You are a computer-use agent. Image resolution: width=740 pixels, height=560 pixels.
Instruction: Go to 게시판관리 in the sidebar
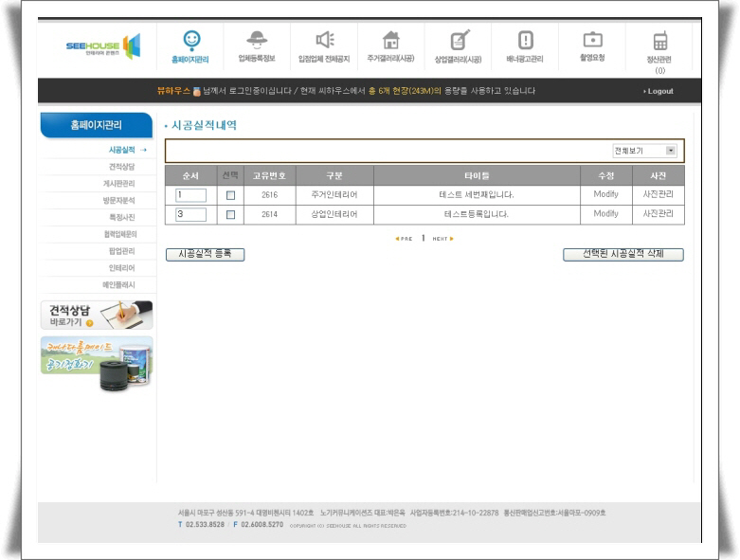point(119,183)
